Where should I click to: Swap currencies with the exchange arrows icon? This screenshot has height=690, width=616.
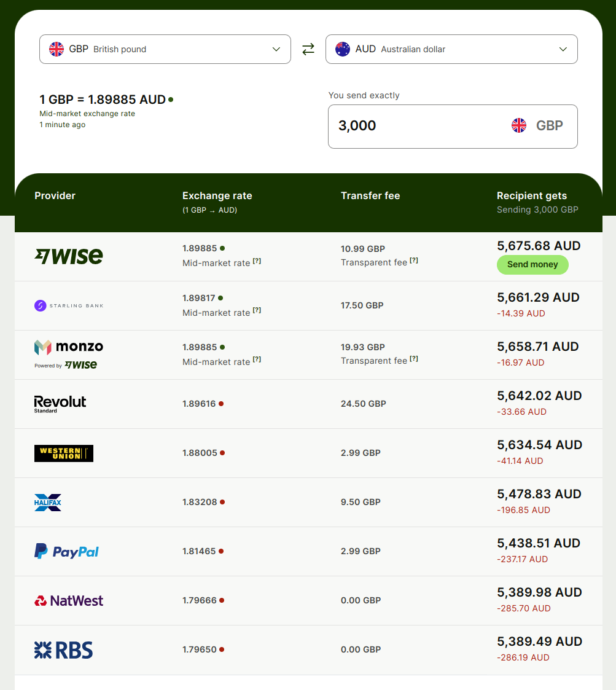[308, 49]
